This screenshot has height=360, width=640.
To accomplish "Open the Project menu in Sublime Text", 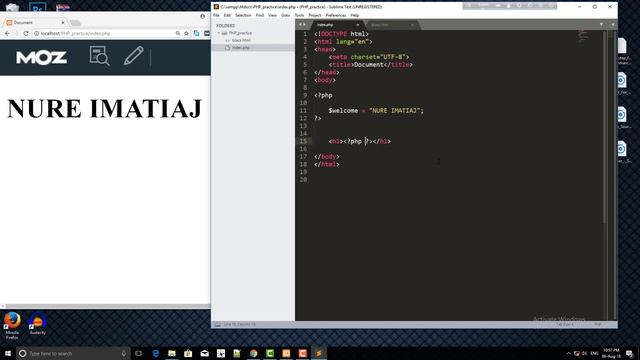I will [x=315, y=15].
